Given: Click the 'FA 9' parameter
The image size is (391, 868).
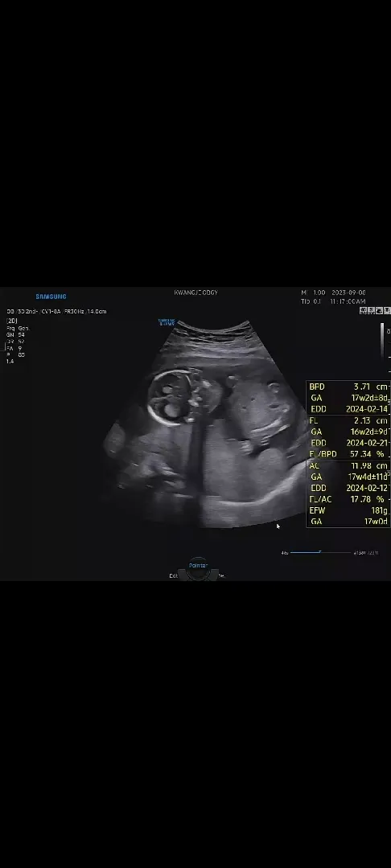Looking at the screenshot, I should pos(14,348).
